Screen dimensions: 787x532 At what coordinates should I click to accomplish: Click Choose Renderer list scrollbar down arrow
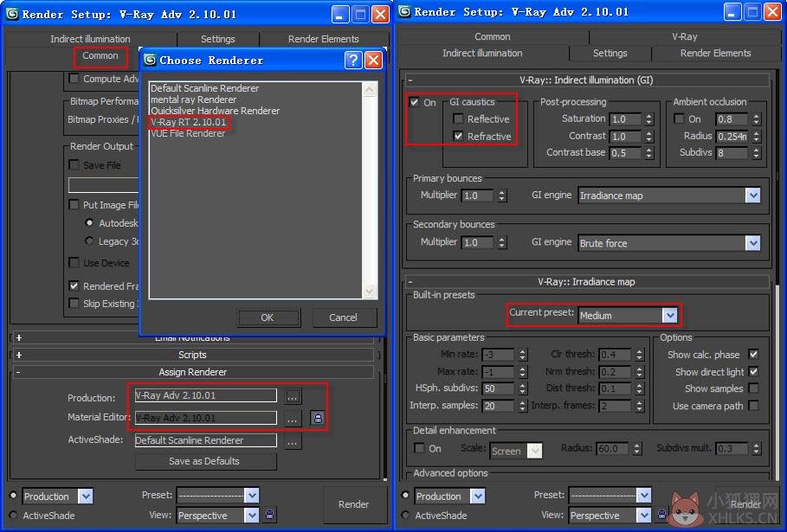[370, 291]
